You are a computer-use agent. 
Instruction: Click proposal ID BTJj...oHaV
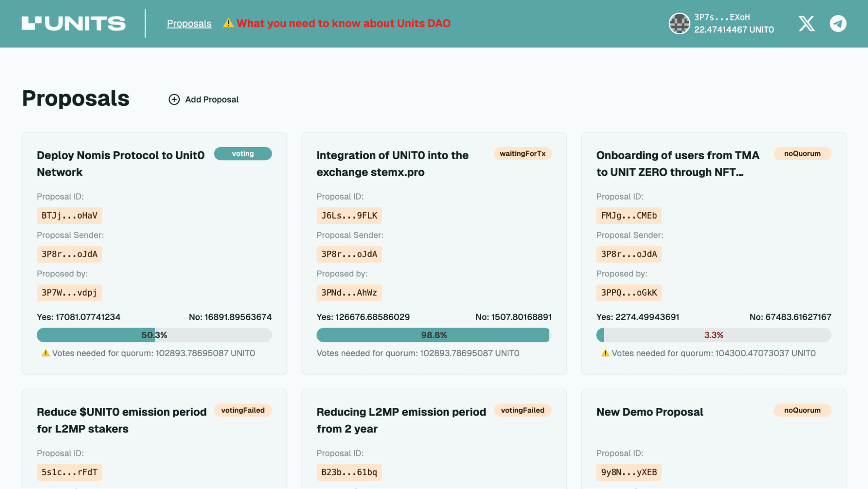pyautogui.click(x=69, y=216)
